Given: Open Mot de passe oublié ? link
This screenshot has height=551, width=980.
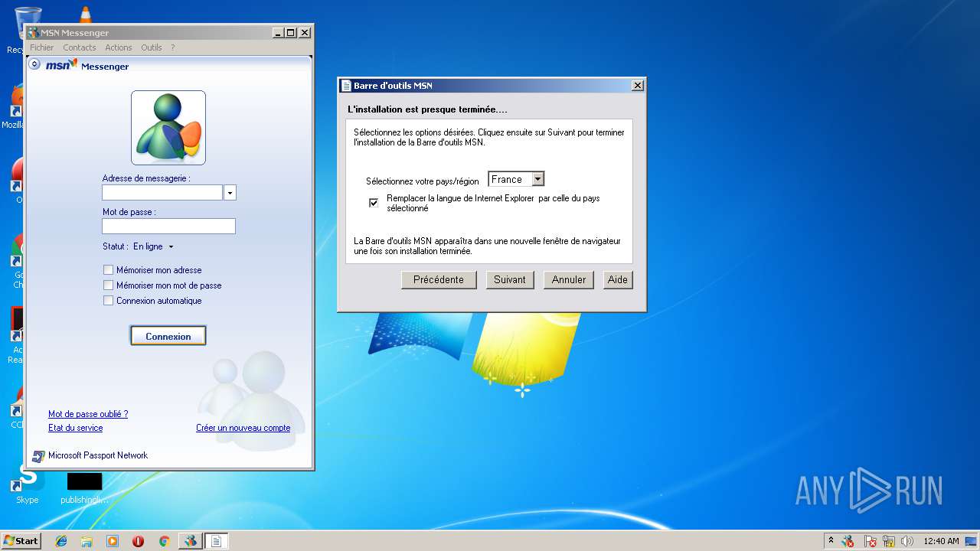Looking at the screenshot, I should 88,414.
